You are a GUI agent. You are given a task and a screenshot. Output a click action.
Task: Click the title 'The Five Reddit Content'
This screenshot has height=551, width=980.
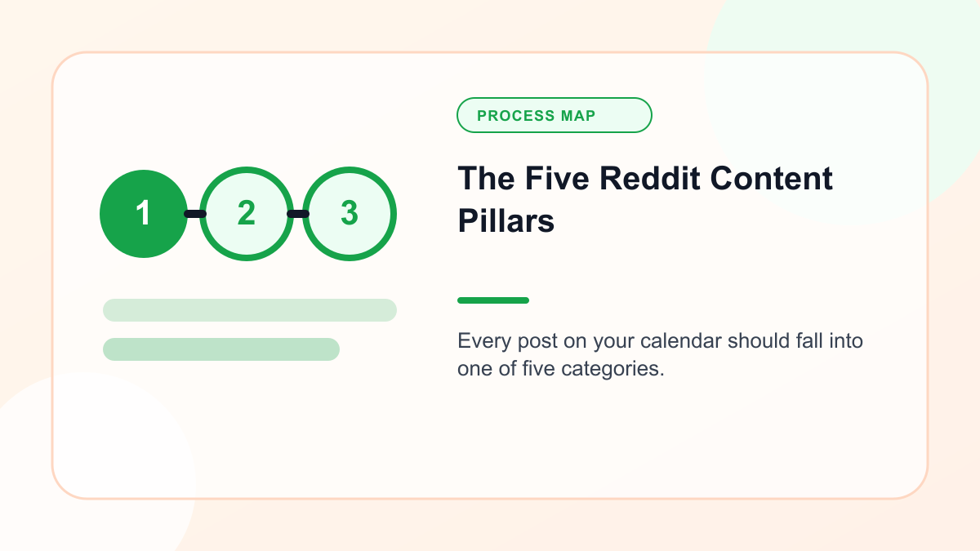click(645, 179)
